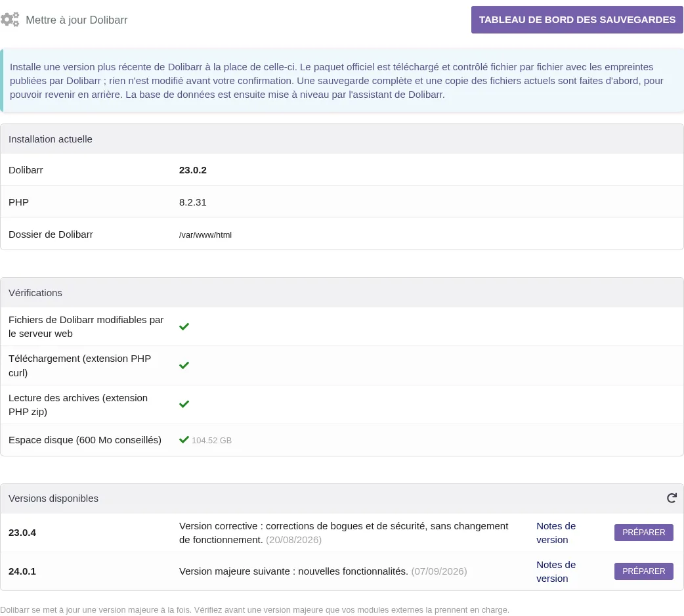Click the Vérifications section header

coord(342,293)
